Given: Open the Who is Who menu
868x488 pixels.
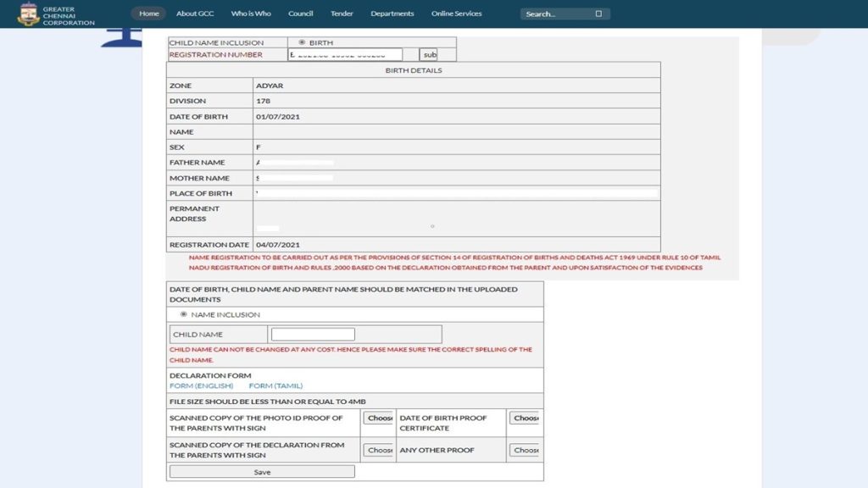Looking at the screenshot, I should [251, 14].
